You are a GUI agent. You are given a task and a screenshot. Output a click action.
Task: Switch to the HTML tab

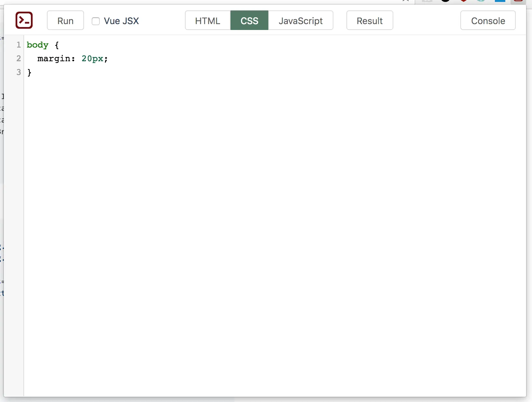click(x=208, y=21)
